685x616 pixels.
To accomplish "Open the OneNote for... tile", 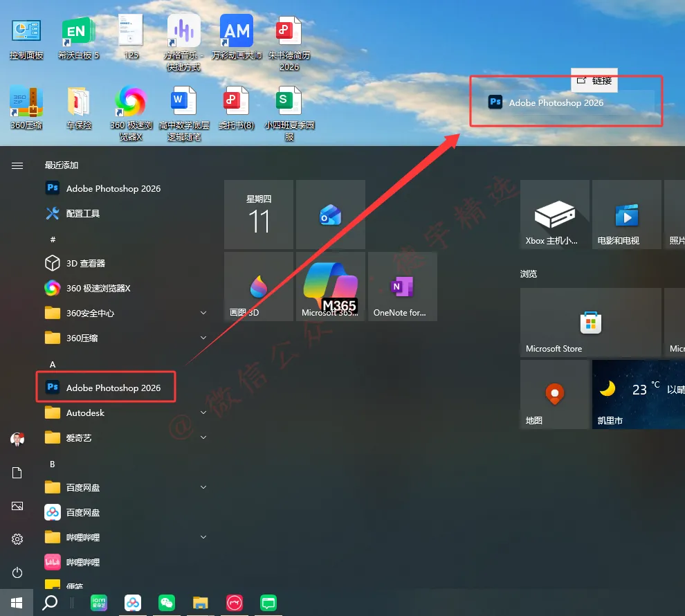I will [402, 287].
